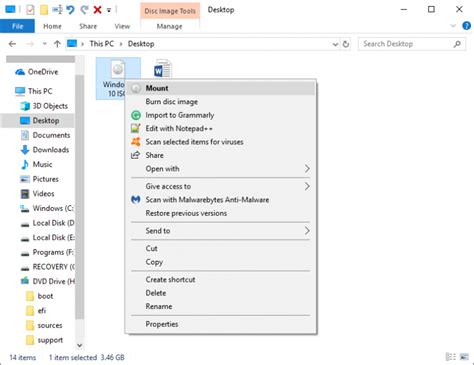Click the search magnifier icon
474x365 pixels.
point(457,44)
